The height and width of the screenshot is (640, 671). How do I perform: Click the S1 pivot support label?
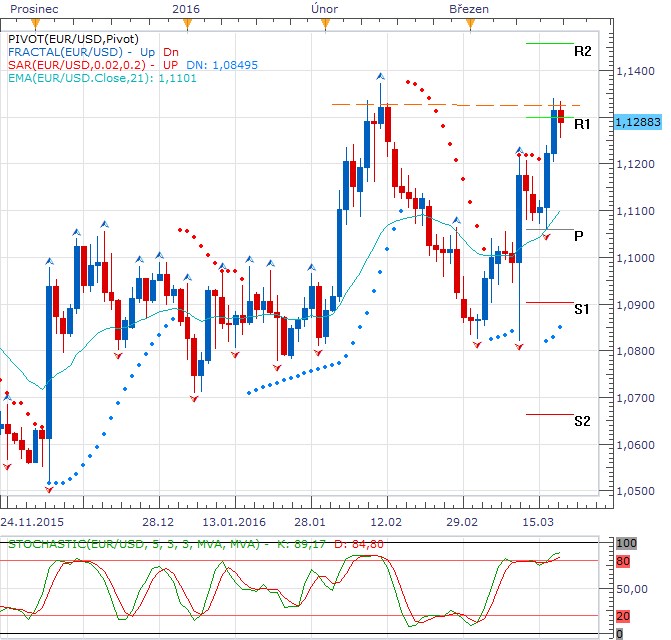[x=582, y=309]
